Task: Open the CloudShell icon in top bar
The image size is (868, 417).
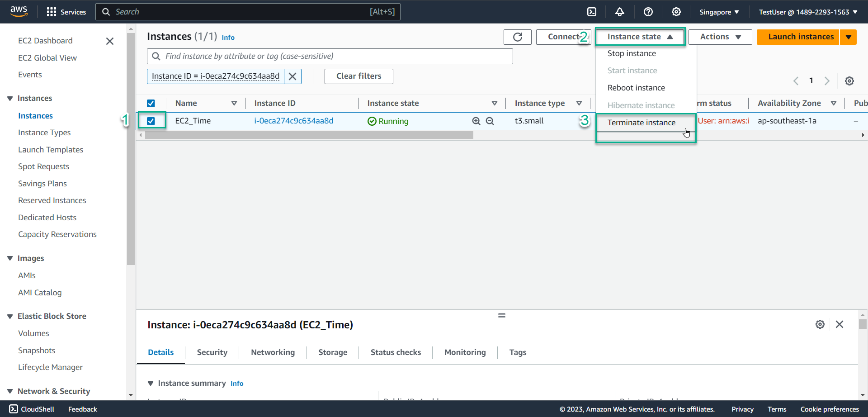Action: [x=592, y=12]
